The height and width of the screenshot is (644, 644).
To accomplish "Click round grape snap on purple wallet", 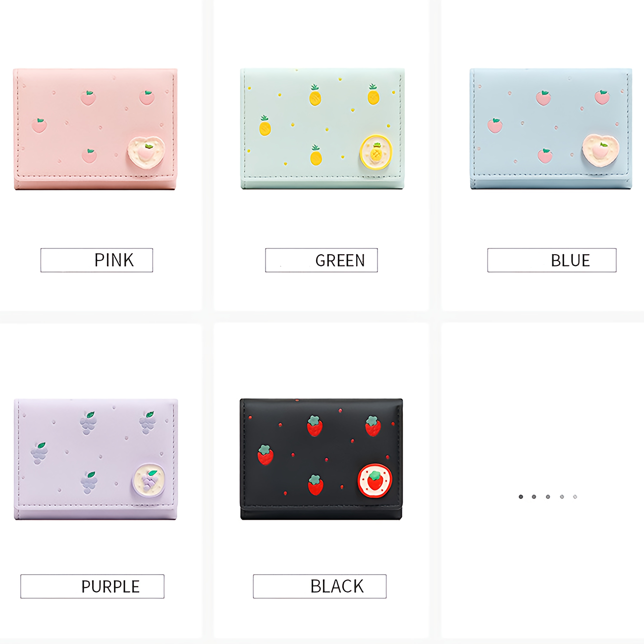I will [x=149, y=480].
